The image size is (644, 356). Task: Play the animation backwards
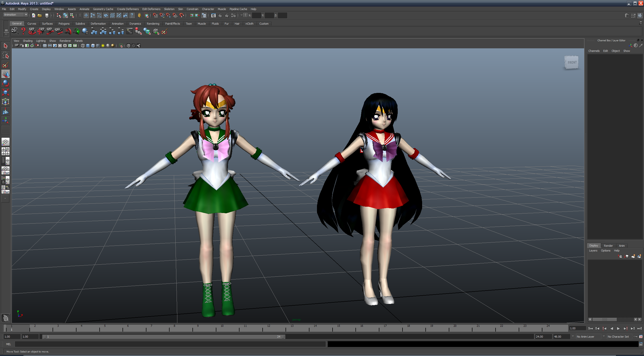pyautogui.click(x=612, y=329)
